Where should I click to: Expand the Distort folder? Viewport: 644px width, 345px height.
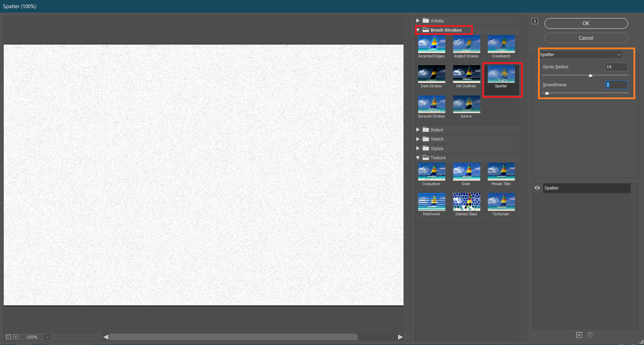coord(418,130)
